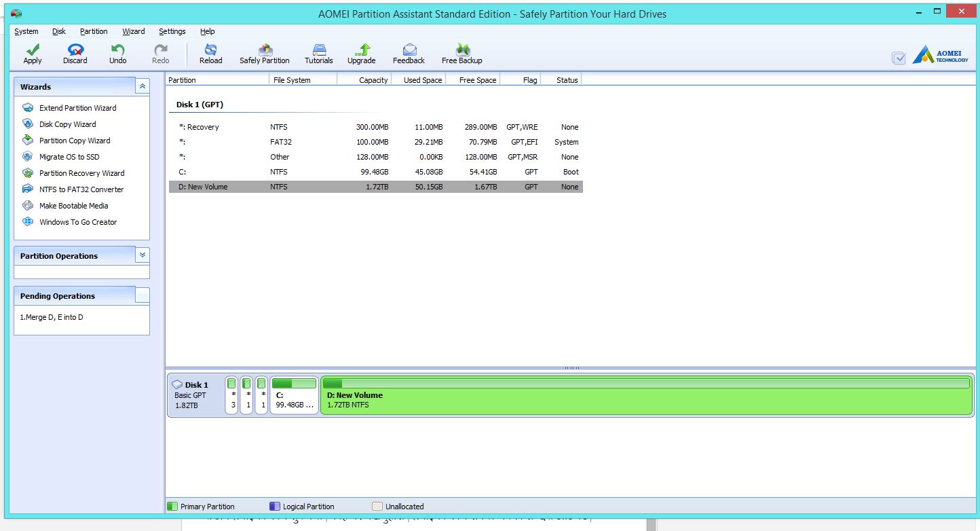Sort by the Used Space column header
Image resolution: width=980 pixels, height=531 pixels.
click(418, 80)
